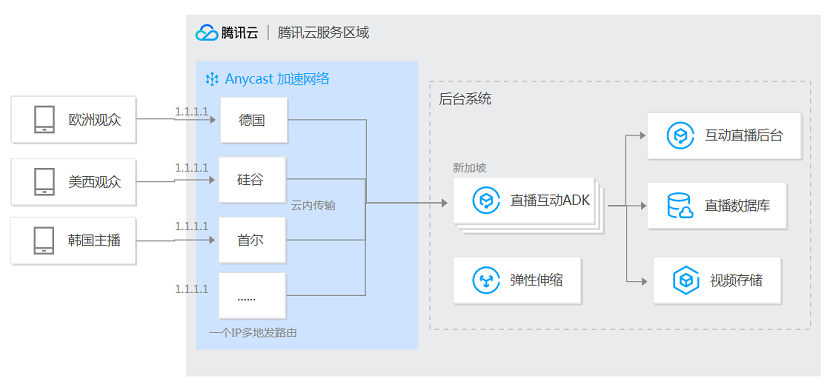Click the 新加坡 region label
The height and width of the screenshot is (384, 830).
(x=470, y=168)
